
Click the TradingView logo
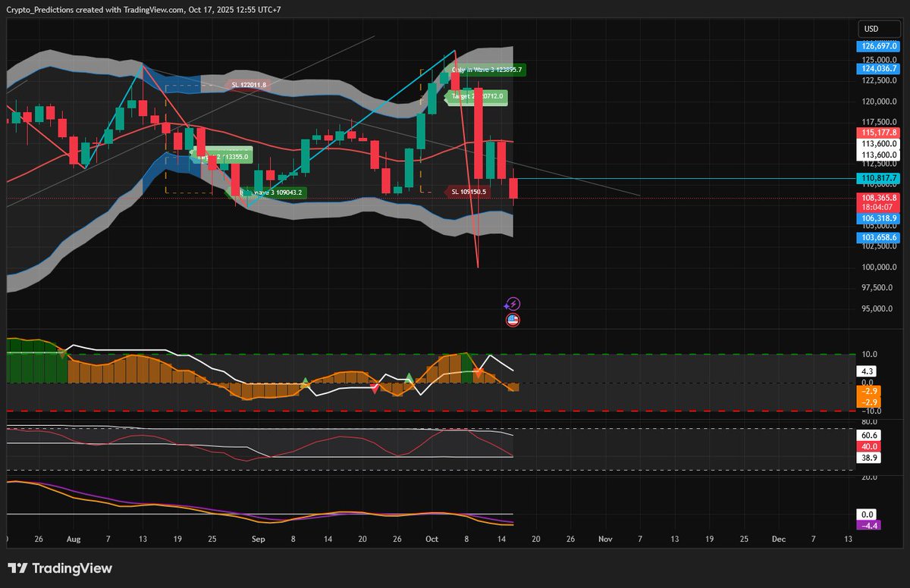click(60, 568)
